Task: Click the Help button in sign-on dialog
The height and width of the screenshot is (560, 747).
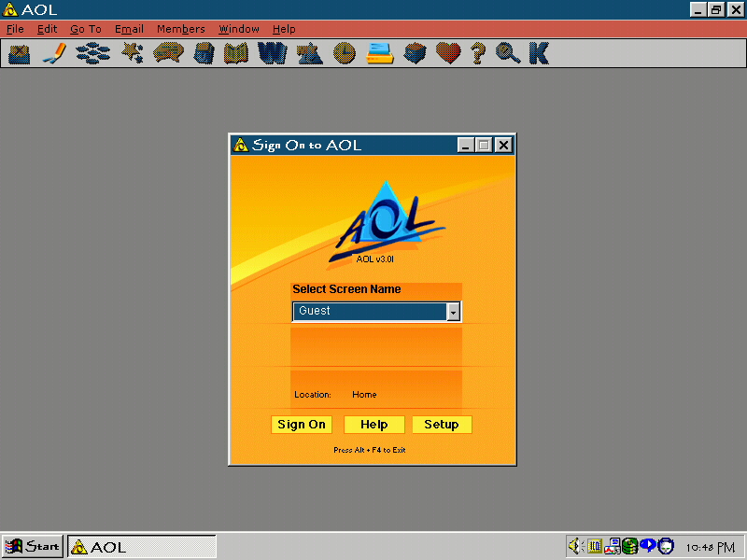Action: point(373,425)
